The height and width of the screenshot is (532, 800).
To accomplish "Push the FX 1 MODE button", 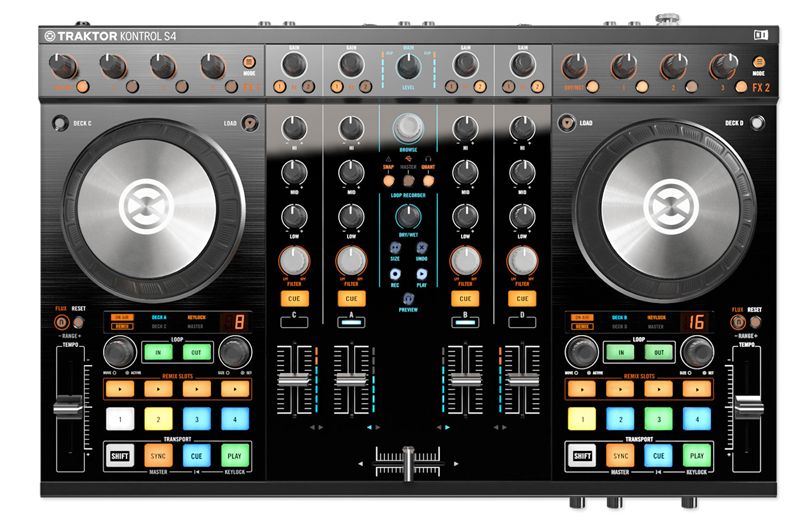I will click(248, 62).
